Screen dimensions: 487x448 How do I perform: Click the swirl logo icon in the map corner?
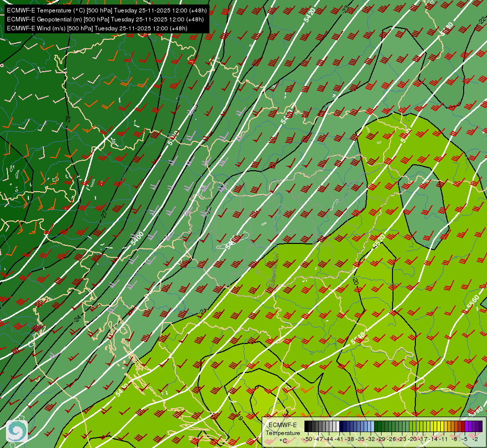point(17,431)
